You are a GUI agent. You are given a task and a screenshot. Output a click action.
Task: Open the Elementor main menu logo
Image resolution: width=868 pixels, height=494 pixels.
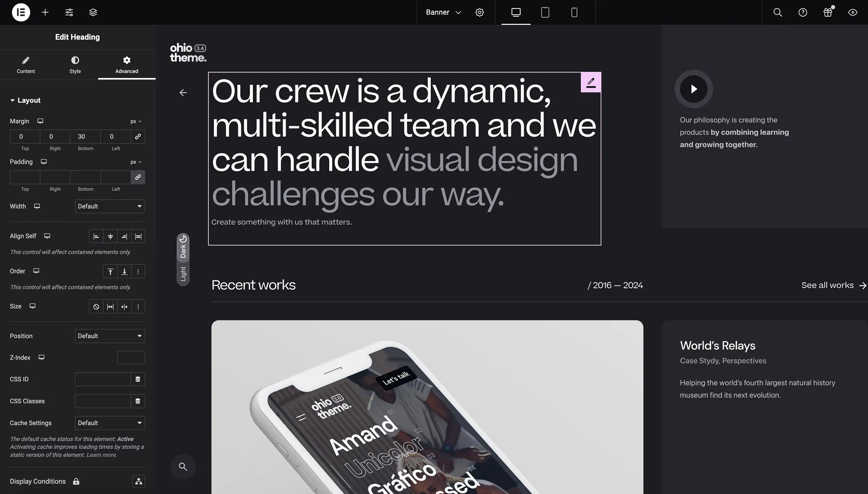pyautogui.click(x=21, y=13)
